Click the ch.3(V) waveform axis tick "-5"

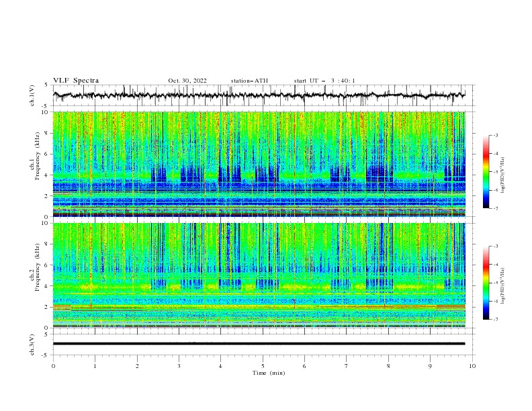45,355
